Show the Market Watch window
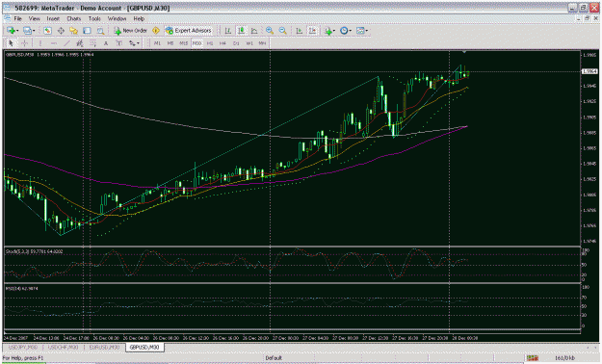 [47, 31]
